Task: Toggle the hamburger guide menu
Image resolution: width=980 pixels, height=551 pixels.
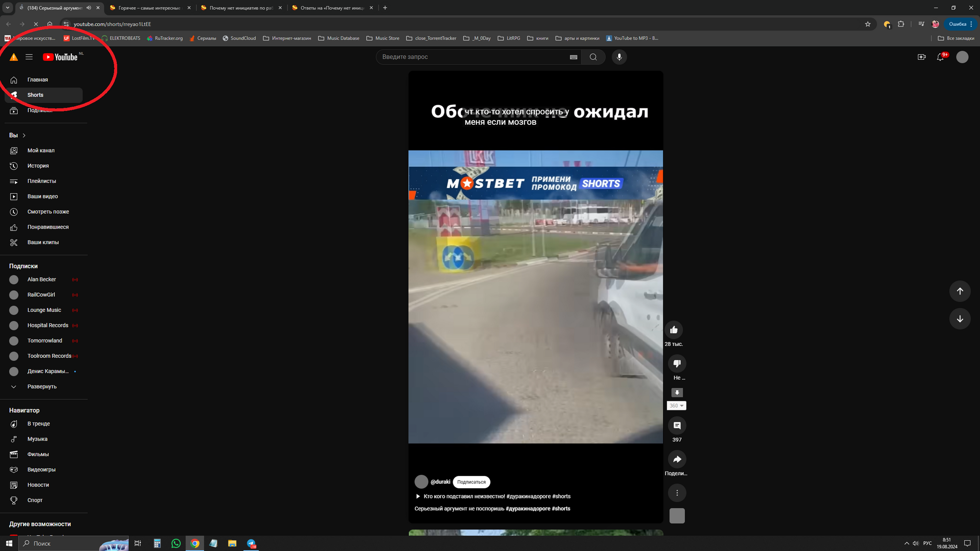Action: pos(29,57)
